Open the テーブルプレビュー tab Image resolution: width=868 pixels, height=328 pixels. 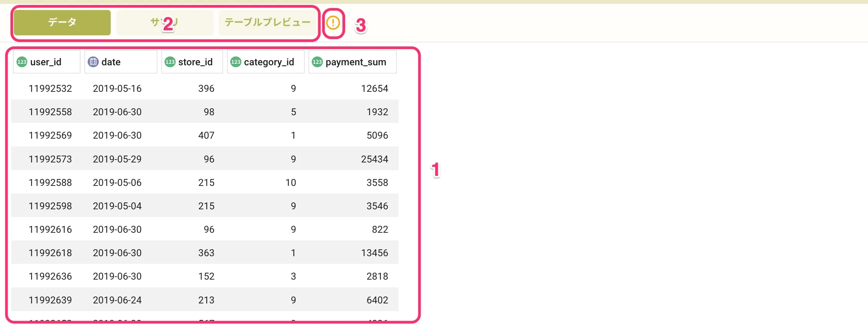coord(267,23)
